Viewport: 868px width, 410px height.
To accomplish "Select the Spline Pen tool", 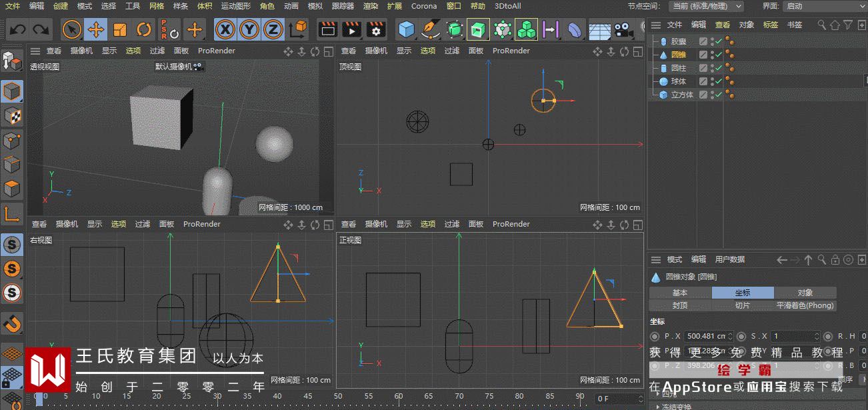I will pyautogui.click(x=431, y=29).
